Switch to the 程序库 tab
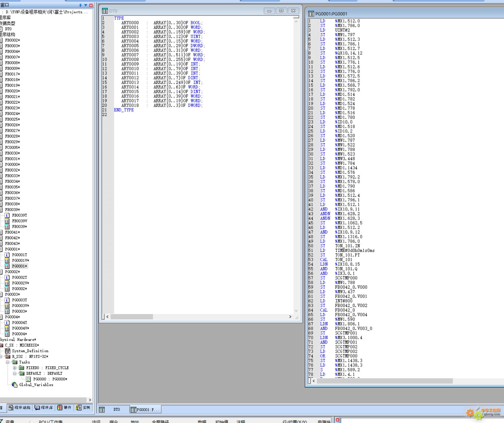Image resolution: width=504 pixels, height=423 pixels. coord(44,407)
